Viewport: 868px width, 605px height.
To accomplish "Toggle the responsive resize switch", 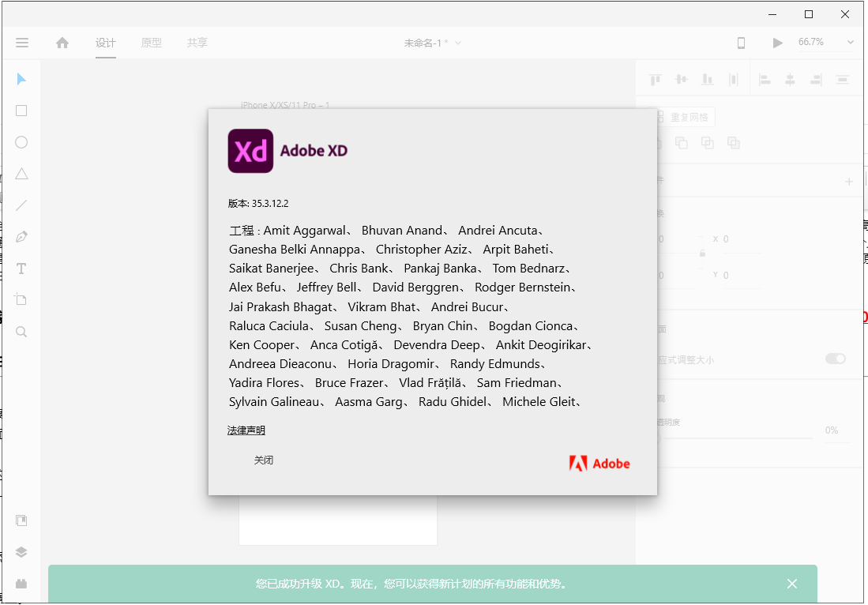I will pyautogui.click(x=835, y=359).
